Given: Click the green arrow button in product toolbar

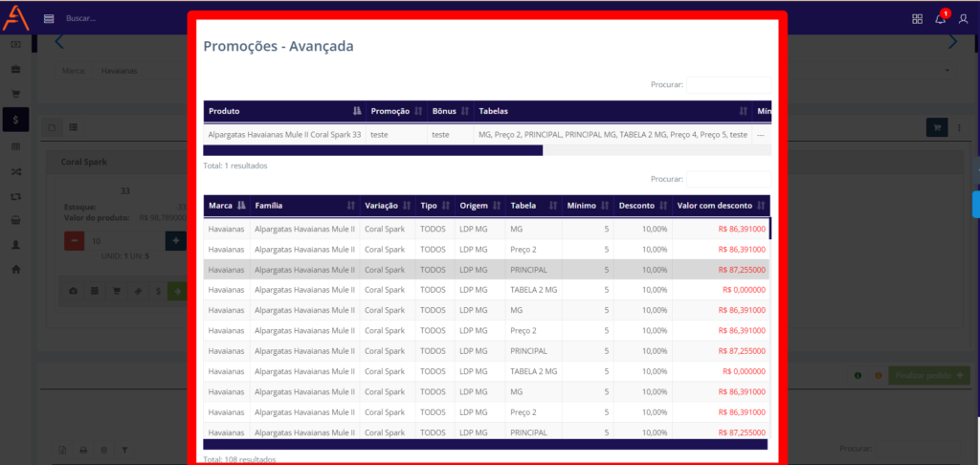Looking at the screenshot, I should click(x=177, y=291).
